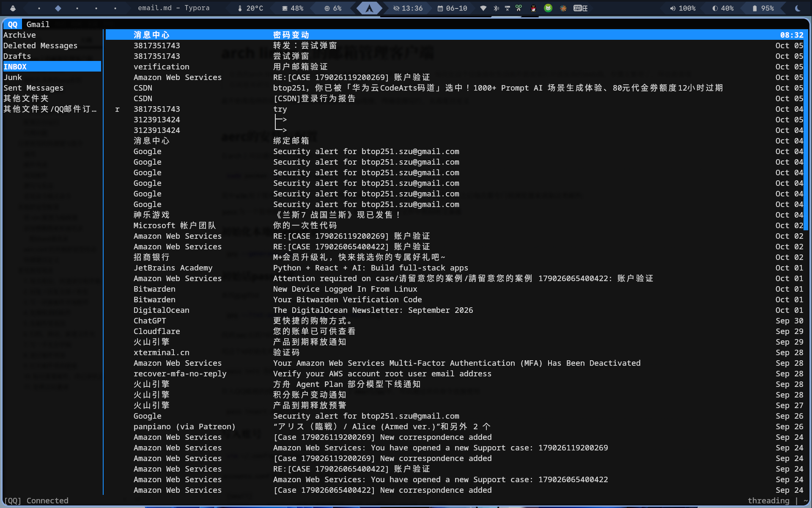Click the Arch logo in the bar center

369,8
